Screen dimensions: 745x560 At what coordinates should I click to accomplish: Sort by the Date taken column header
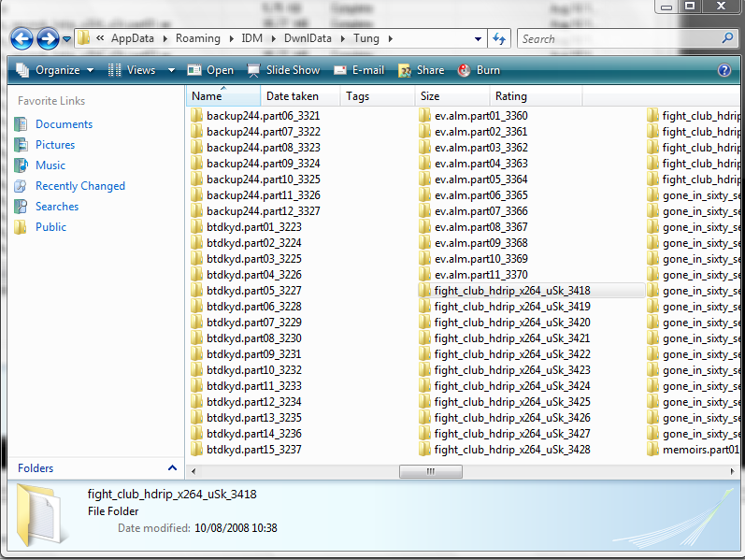pyautogui.click(x=293, y=96)
